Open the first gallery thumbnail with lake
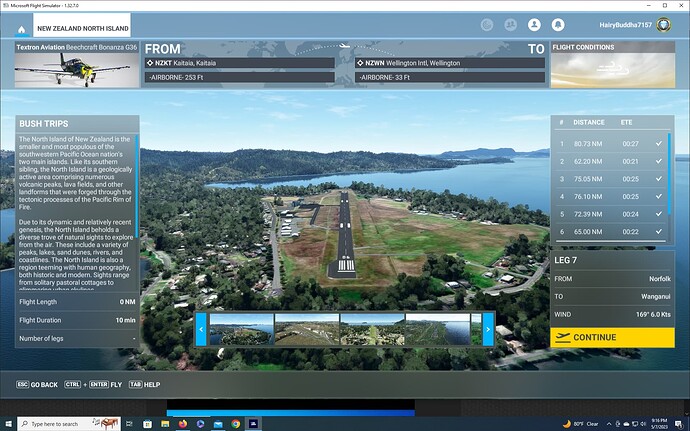 [x=242, y=329]
